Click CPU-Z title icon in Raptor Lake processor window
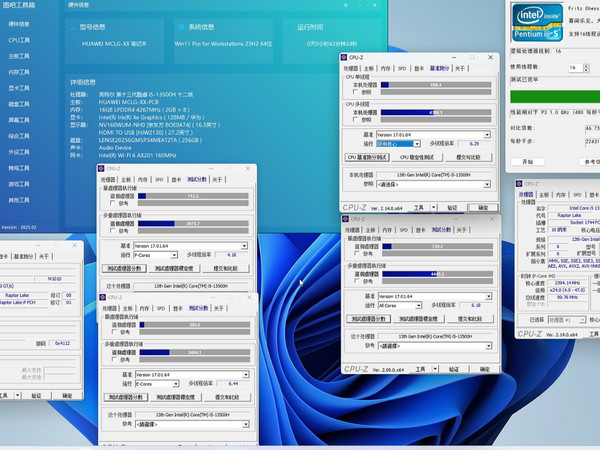Screen dimensions: 600x450 (519, 184)
